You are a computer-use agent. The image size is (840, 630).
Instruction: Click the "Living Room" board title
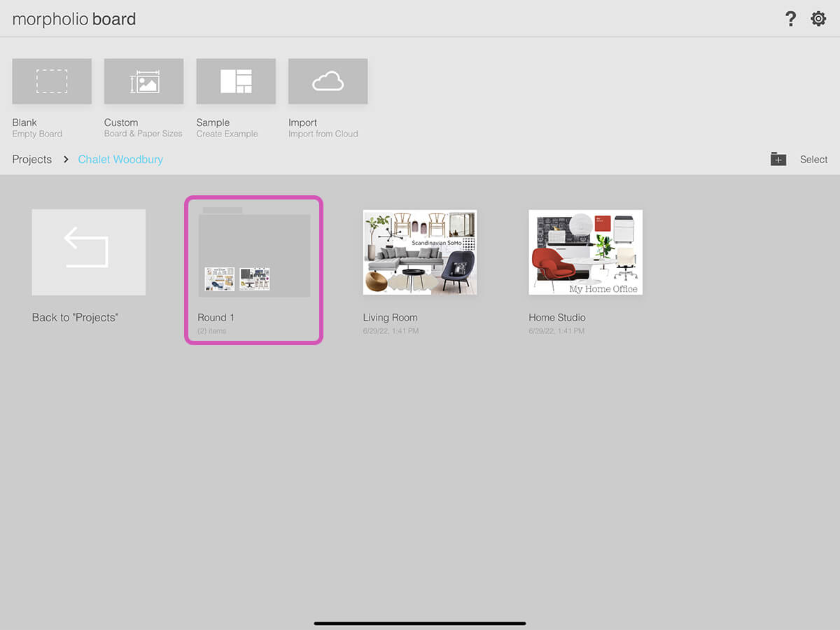click(x=390, y=318)
